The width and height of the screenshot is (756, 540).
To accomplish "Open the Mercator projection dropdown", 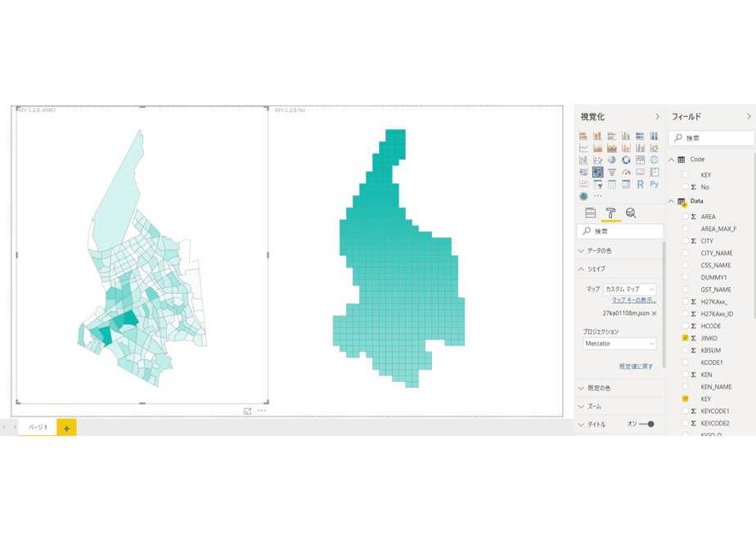I will 619,344.
